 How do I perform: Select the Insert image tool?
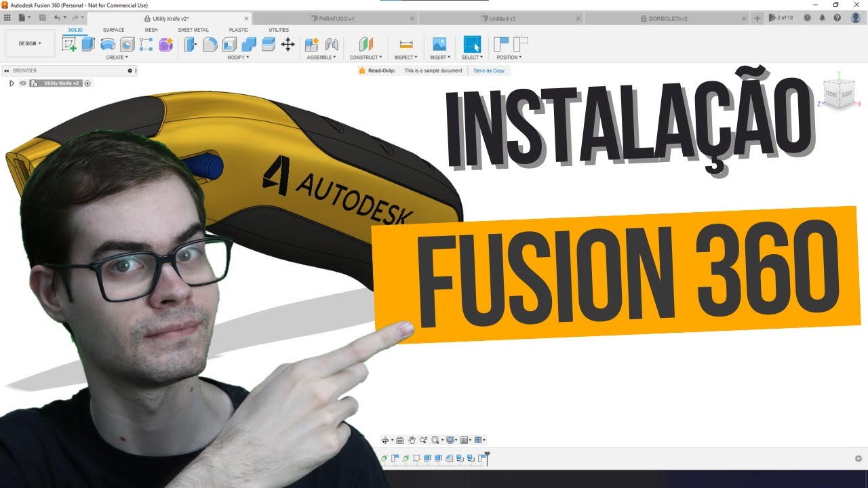439,45
